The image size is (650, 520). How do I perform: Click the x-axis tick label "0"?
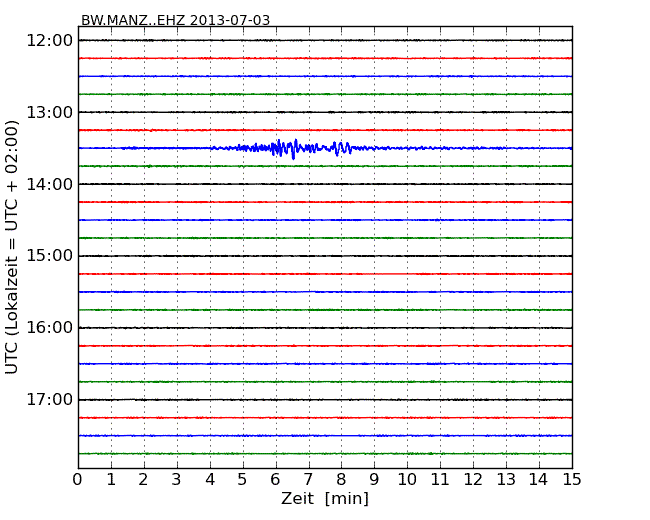click(78, 480)
